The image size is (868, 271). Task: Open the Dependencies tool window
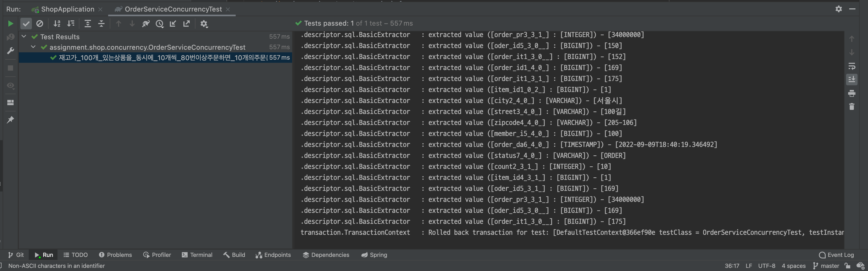tap(326, 255)
